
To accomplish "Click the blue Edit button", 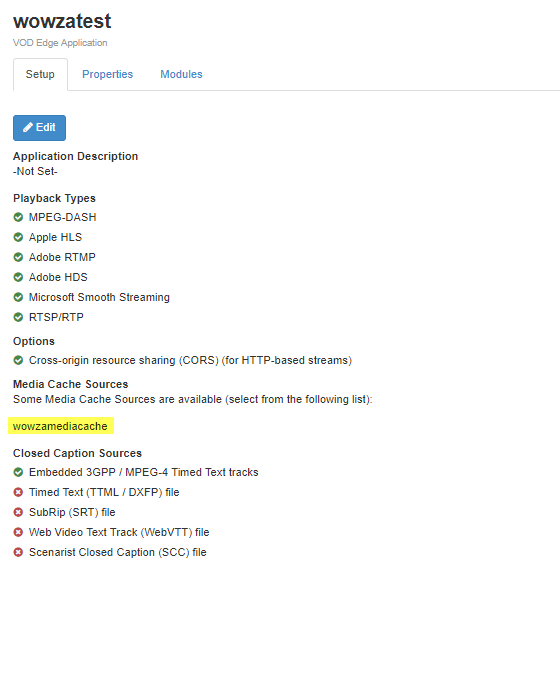I will (x=39, y=128).
